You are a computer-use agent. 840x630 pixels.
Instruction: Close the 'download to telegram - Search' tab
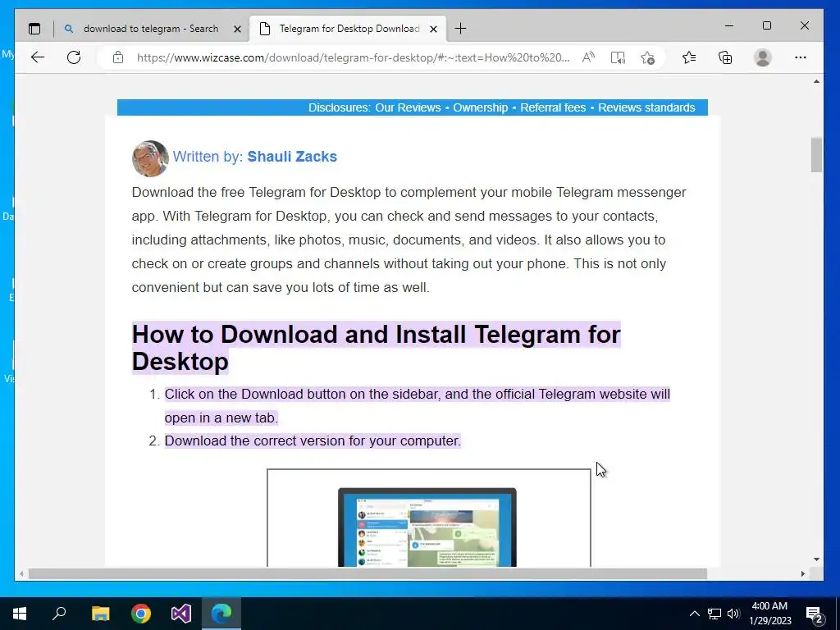237,29
